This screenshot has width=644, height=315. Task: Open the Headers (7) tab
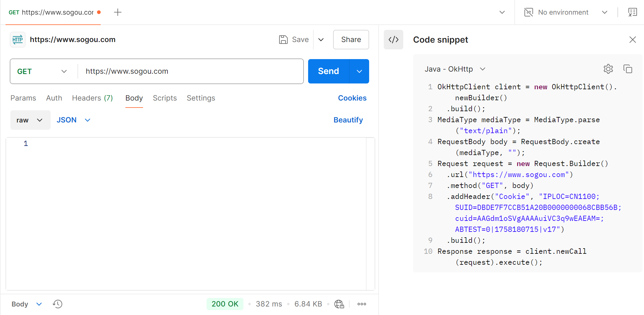tap(92, 98)
